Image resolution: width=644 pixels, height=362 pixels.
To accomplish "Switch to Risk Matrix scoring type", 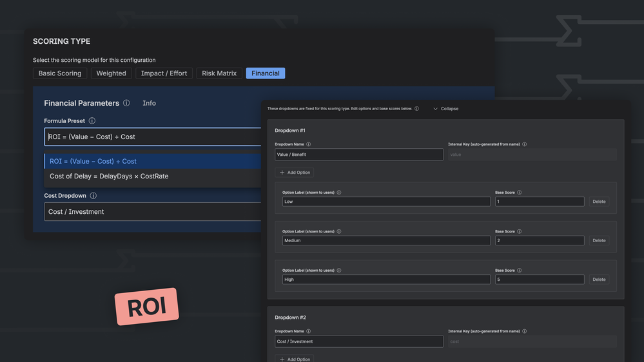I will [x=219, y=73].
